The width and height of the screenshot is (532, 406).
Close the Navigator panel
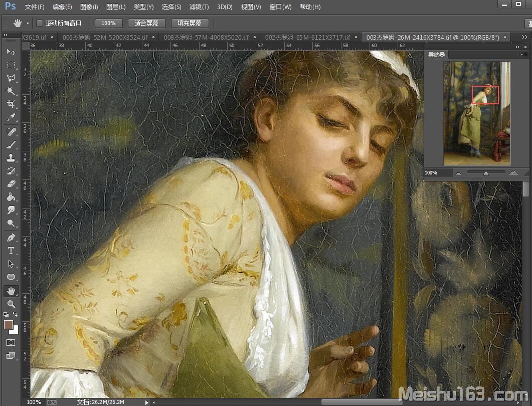tap(525, 47)
